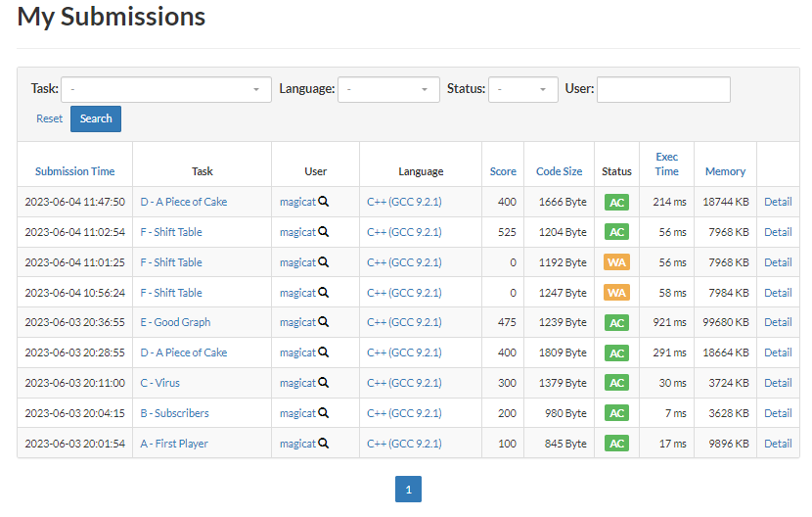Click magnifier icon in E - Good Graph row

[324, 322]
